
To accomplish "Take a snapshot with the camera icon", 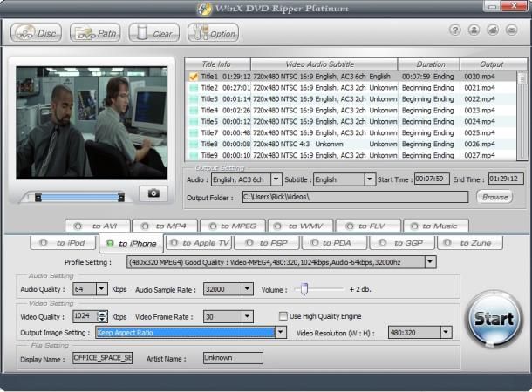I will tap(153, 193).
